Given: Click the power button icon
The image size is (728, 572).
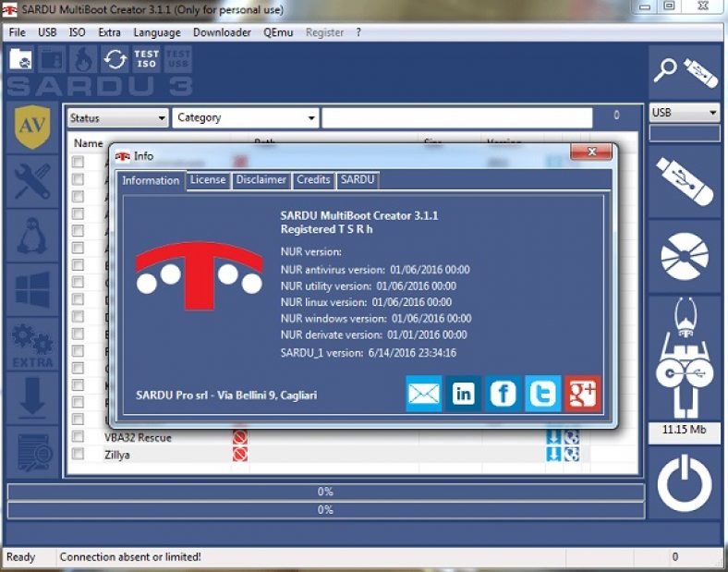Looking at the screenshot, I should tap(686, 483).
